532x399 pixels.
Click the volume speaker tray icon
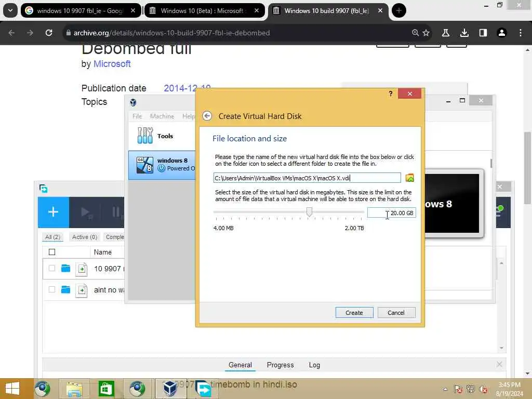483,389
